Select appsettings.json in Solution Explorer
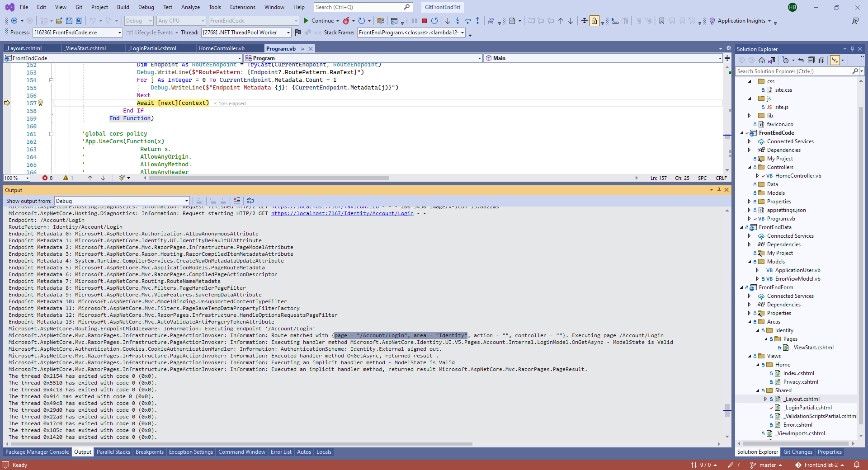Screen dimensions: 868x470 pos(786,210)
